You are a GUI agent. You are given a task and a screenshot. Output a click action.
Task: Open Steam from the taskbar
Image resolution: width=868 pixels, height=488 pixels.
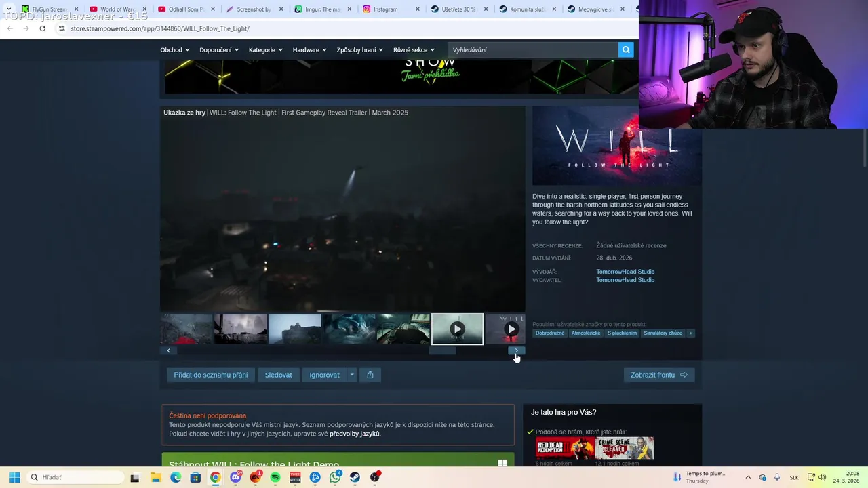click(x=355, y=477)
